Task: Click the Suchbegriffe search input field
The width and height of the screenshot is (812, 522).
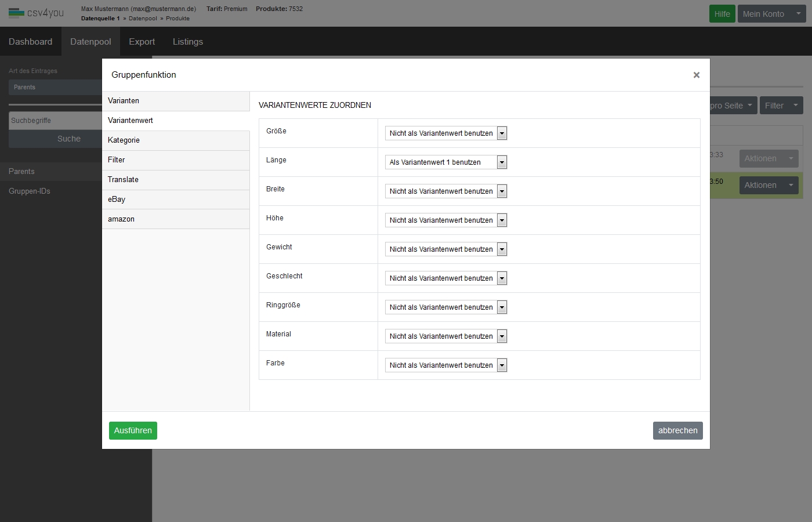Action: pos(56,121)
